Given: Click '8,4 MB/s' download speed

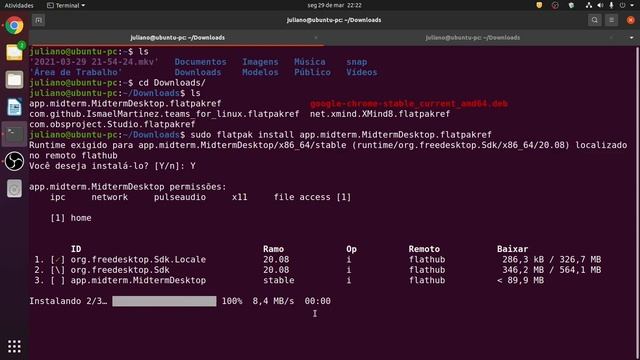Looking at the screenshot, I should pos(273,301).
